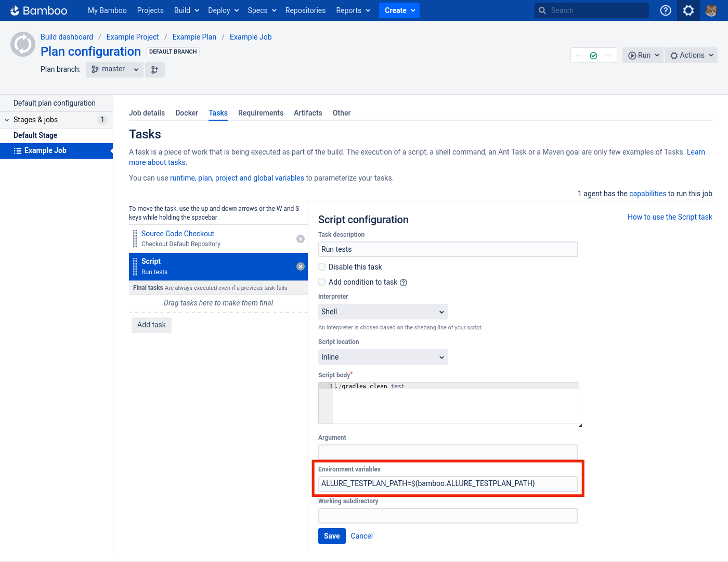Switch to the Artifacts tab
Screen dimensions: 728x562
[308, 113]
